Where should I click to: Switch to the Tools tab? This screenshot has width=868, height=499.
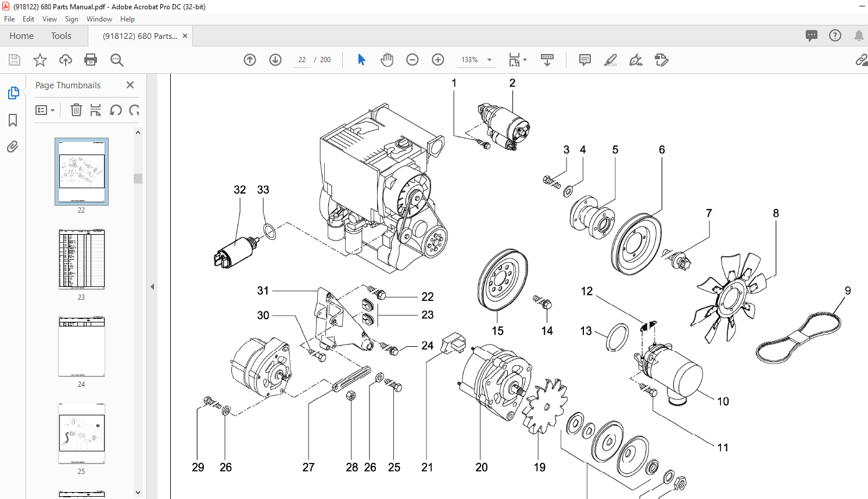pos(61,36)
